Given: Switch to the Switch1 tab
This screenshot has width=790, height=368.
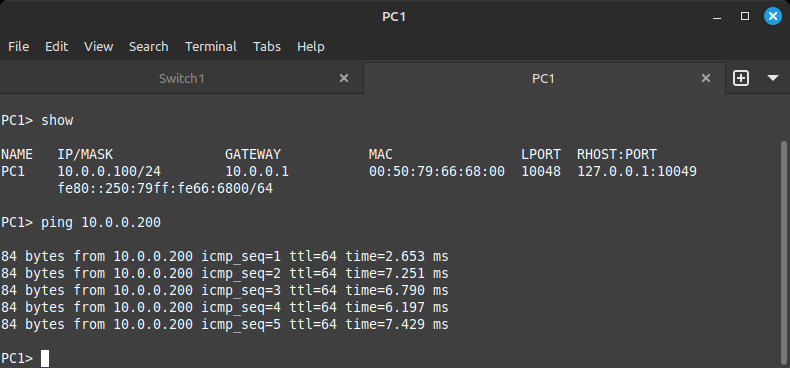Looking at the screenshot, I should (x=181, y=79).
